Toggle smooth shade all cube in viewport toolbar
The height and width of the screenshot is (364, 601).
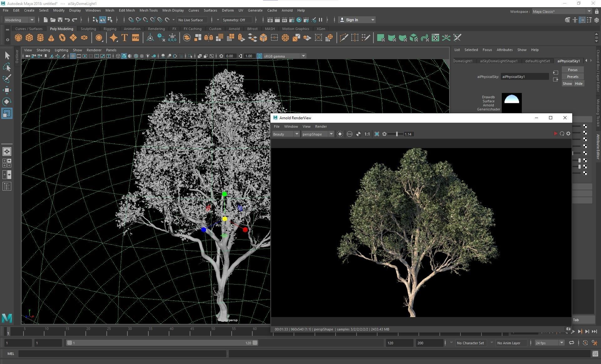tap(124, 56)
